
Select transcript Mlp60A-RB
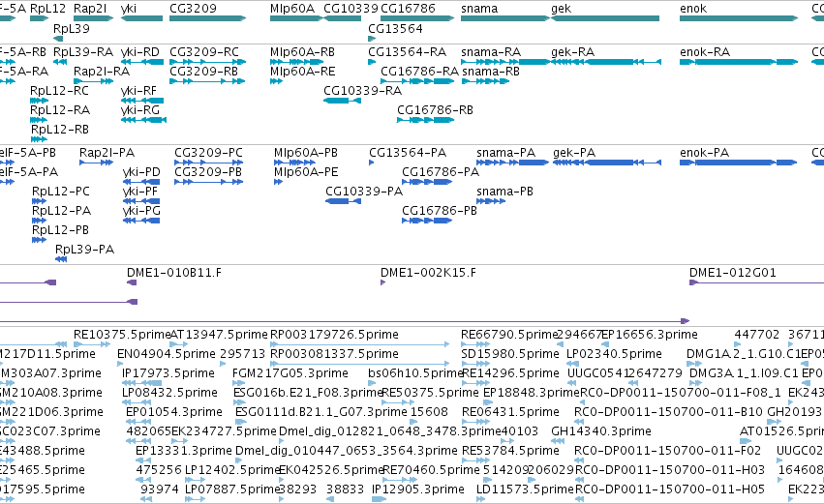[302, 52]
